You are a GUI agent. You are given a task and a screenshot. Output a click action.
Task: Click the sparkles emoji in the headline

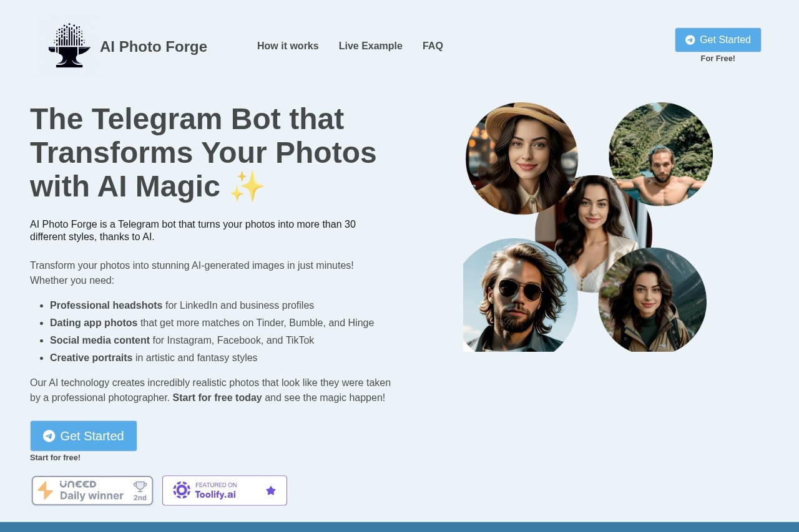click(x=247, y=186)
